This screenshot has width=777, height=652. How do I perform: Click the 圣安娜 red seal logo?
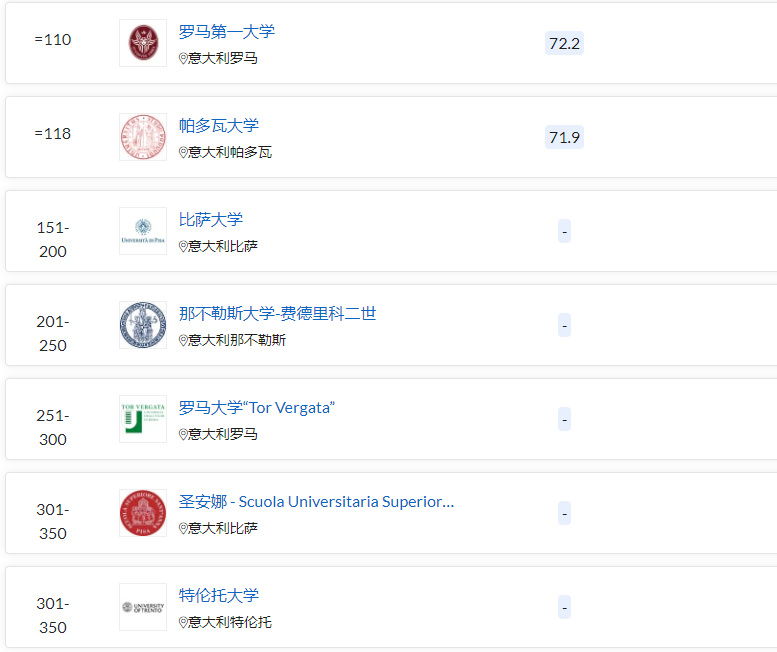tap(143, 513)
